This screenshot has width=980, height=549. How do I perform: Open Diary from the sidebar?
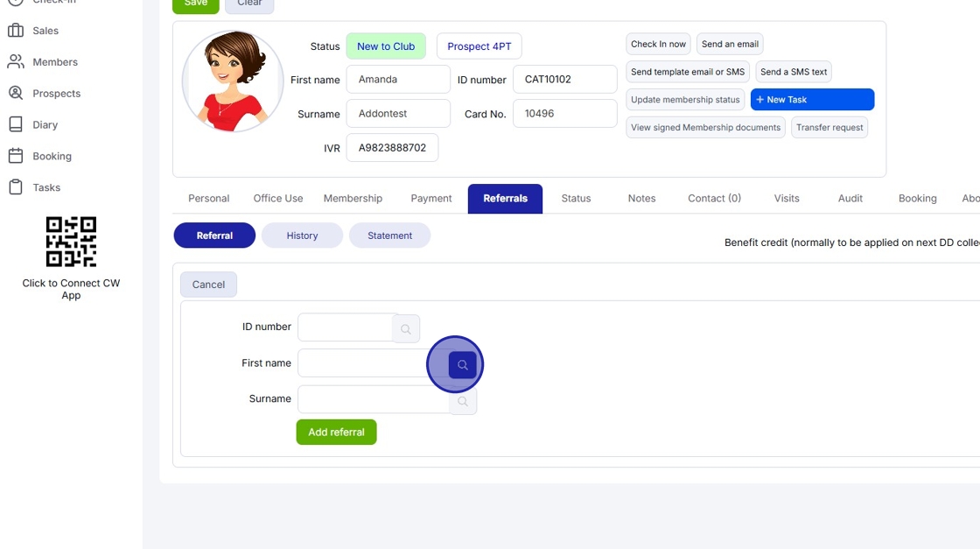point(45,124)
